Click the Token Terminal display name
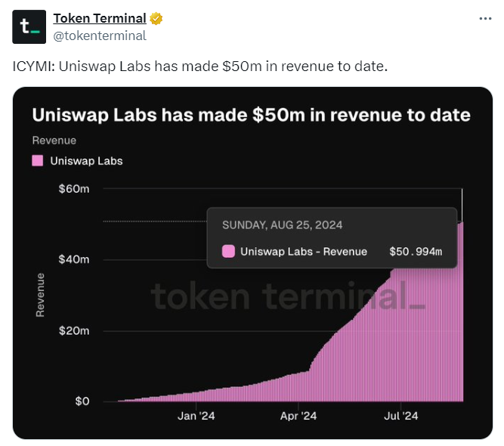This screenshot has height=446, width=504. point(99,18)
